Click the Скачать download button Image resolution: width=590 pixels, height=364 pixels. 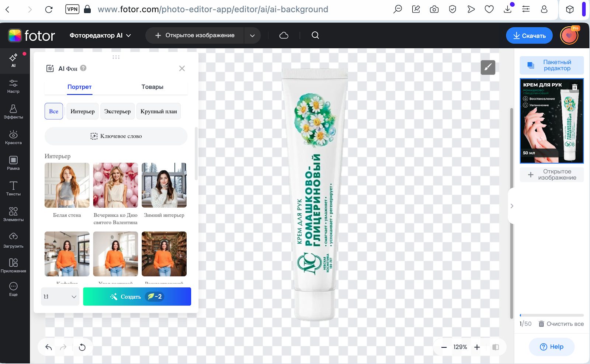coord(529,36)
